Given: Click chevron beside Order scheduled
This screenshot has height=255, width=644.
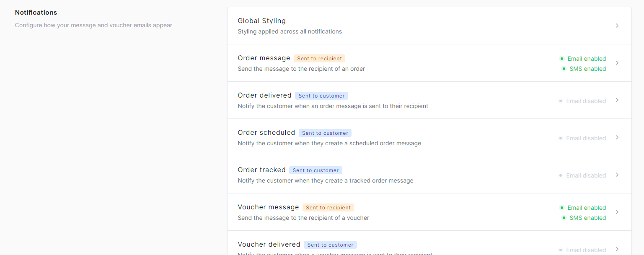Looking at the screenshot, I should pos(617,137).
